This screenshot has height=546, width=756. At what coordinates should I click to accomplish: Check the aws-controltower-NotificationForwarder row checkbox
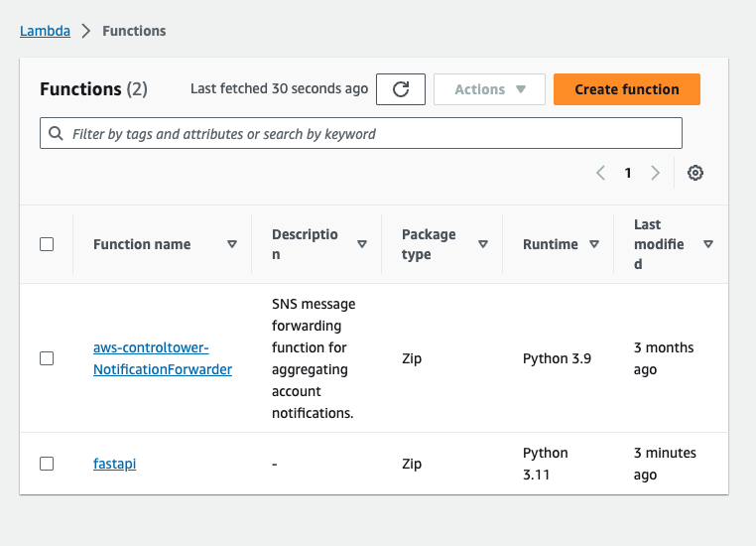(x=47, y=358)
